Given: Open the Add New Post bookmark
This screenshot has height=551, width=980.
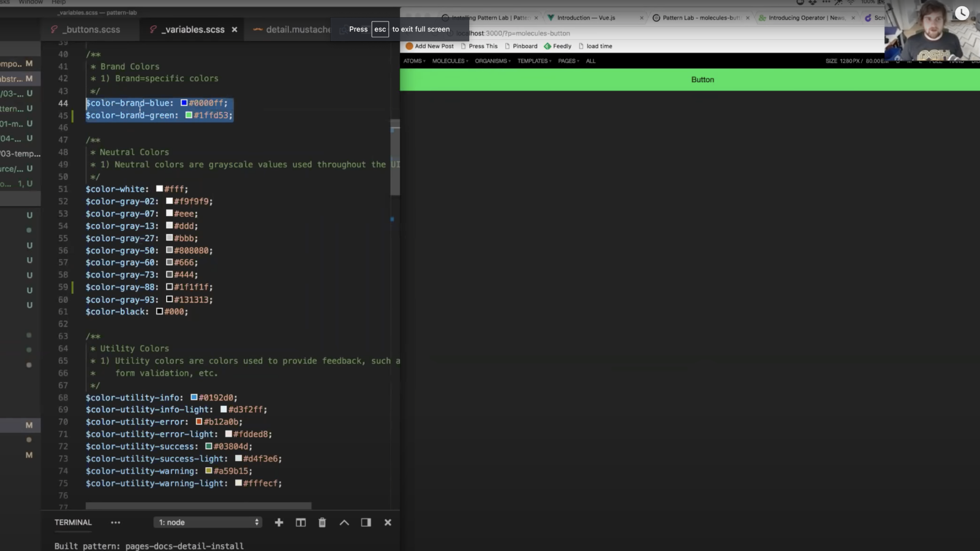Looking at the screenshot, I should (x=429, y=46).
